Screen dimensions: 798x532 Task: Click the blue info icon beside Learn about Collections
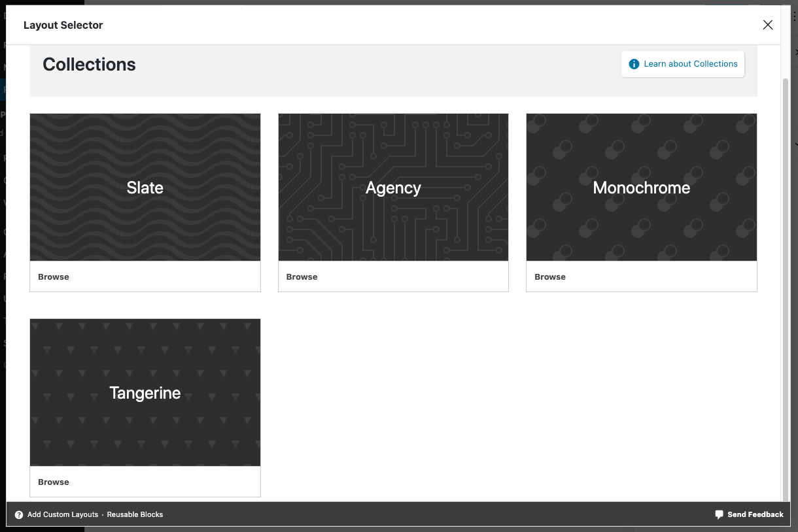[633, 64]
